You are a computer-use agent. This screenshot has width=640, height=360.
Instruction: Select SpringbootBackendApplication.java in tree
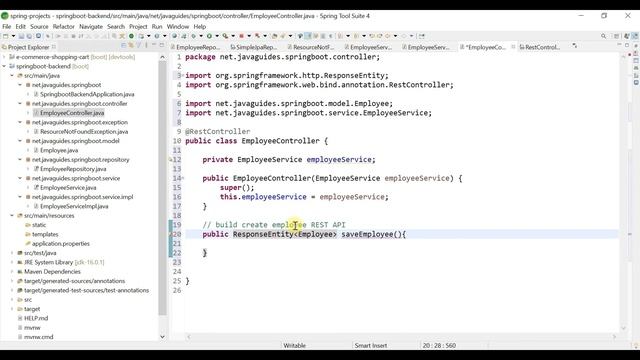(87, 94)
